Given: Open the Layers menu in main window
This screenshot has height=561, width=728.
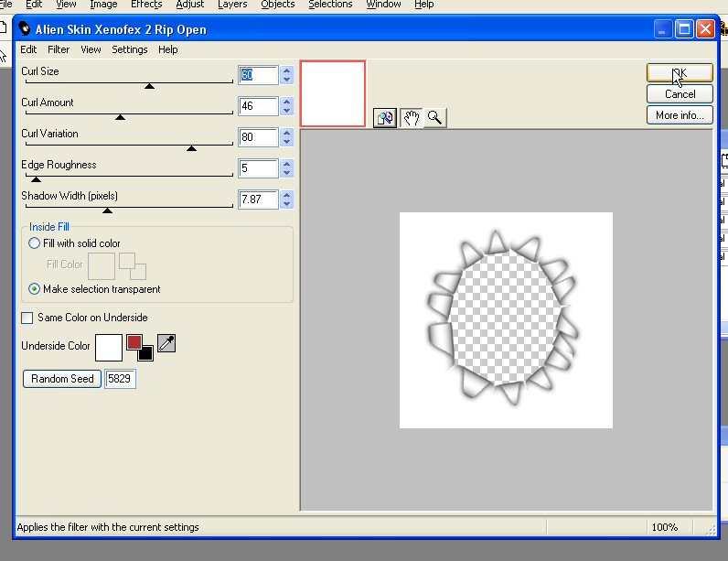Looking at the screenshot, I should (232, 5).
